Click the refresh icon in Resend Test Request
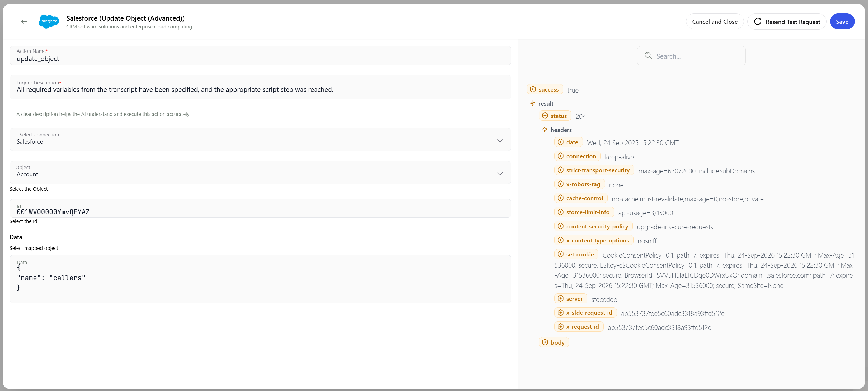 tap(757, 22)
